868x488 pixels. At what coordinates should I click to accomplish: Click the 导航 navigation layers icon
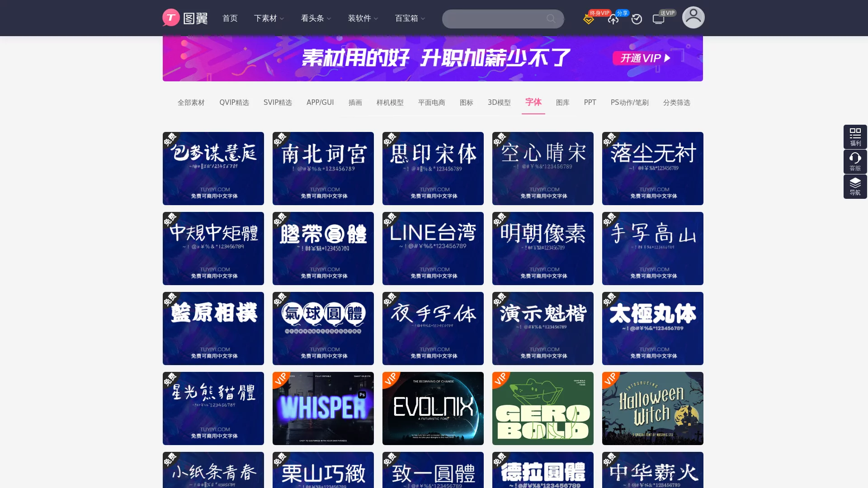click(x=854, y=186)
